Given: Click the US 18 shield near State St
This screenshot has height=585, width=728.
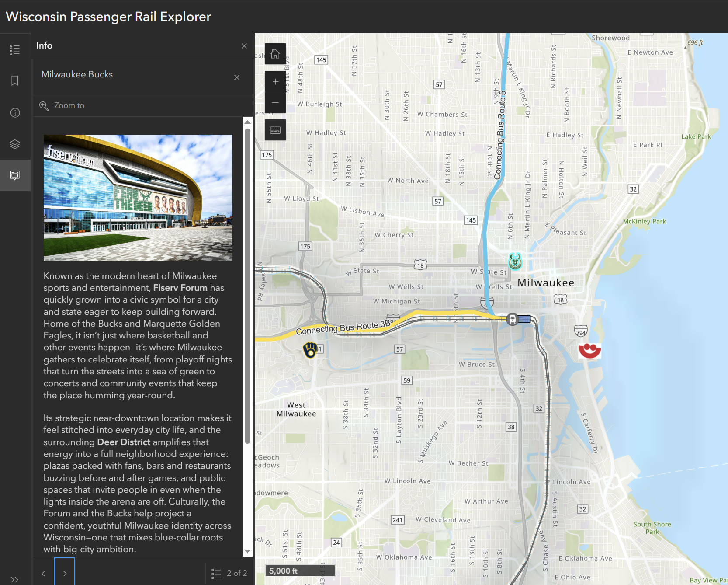Looking at the screenshot, I should pyautogui.click(x=420, y=265).
